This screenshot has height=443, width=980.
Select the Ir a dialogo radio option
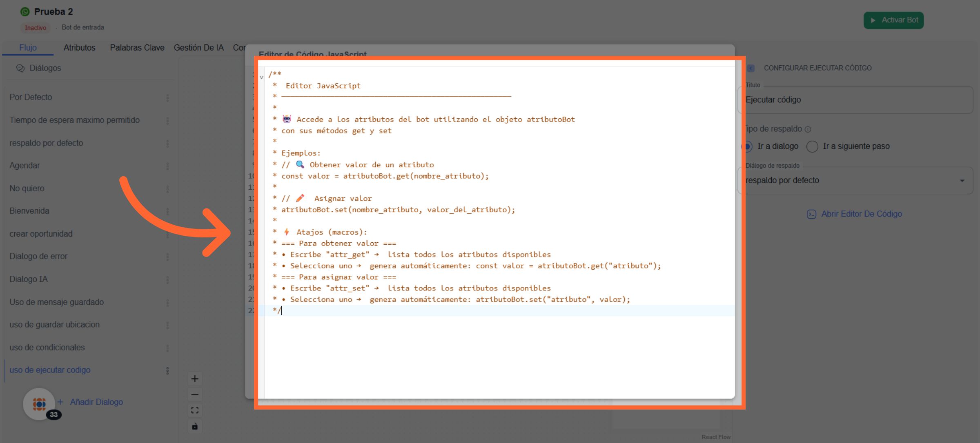pos(747,146)
